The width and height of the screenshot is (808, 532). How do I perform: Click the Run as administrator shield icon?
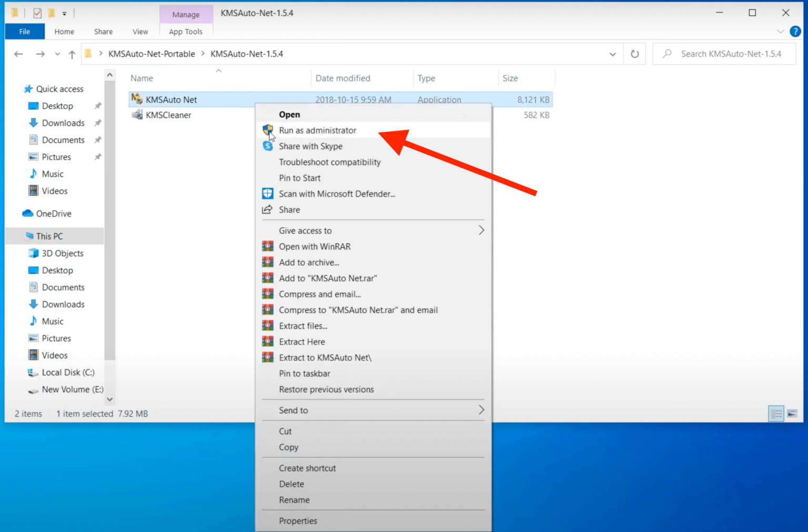point(268,130)
